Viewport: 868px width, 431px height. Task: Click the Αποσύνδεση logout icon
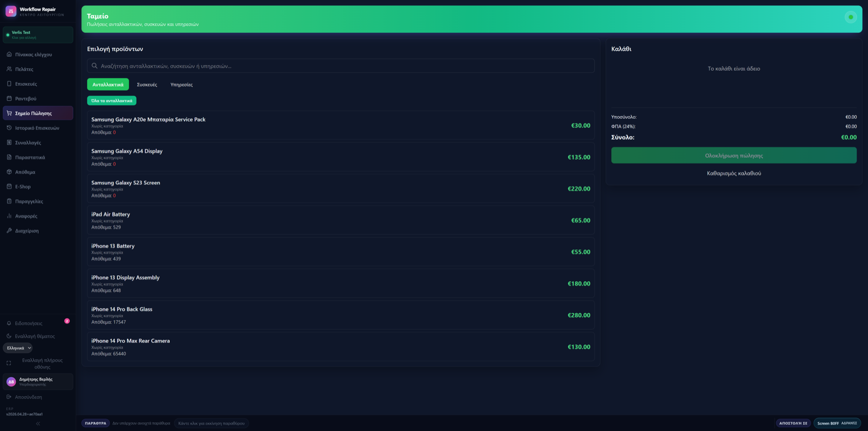9,397
